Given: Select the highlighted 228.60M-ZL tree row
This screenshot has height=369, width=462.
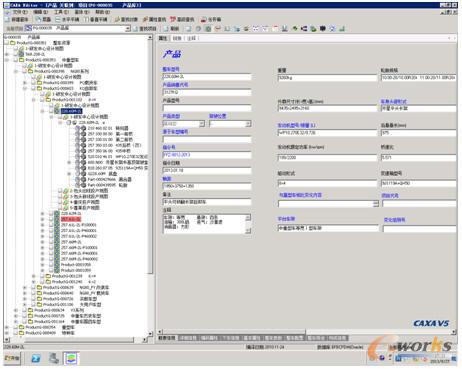Looking at the screenshot, I should click(71, 111).
